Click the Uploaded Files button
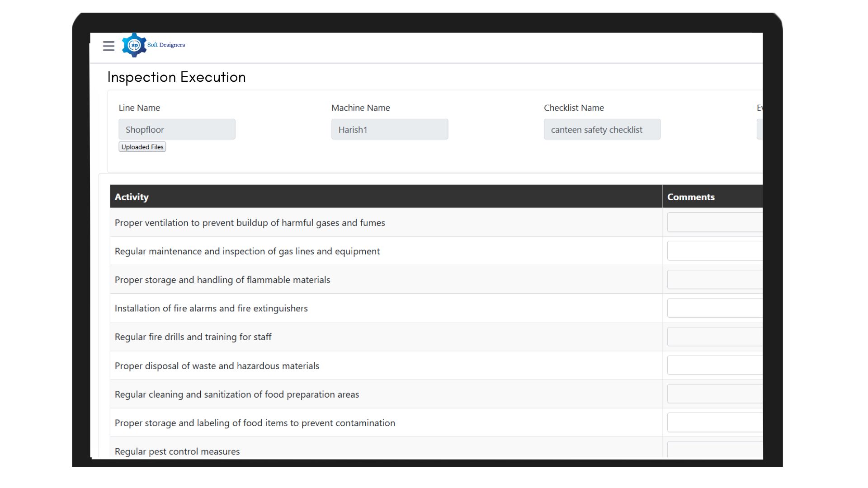 [x=142, y=147]
